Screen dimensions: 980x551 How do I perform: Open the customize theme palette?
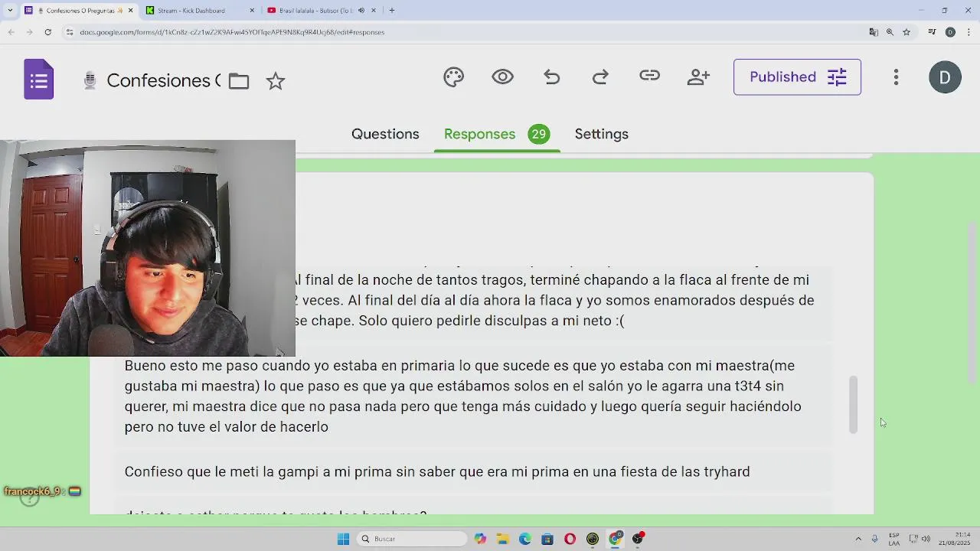point(454,77)
